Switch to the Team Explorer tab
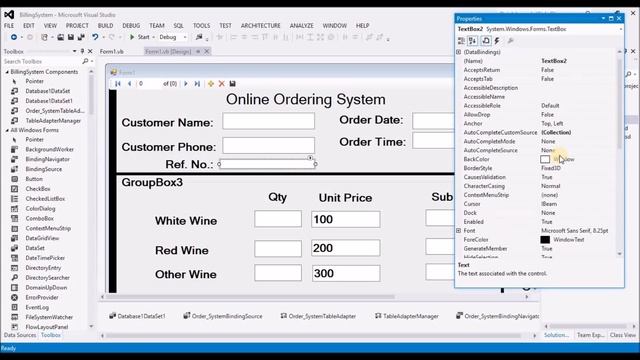The width and height of the screenshot is (640, 360). (x=590, y=335)
